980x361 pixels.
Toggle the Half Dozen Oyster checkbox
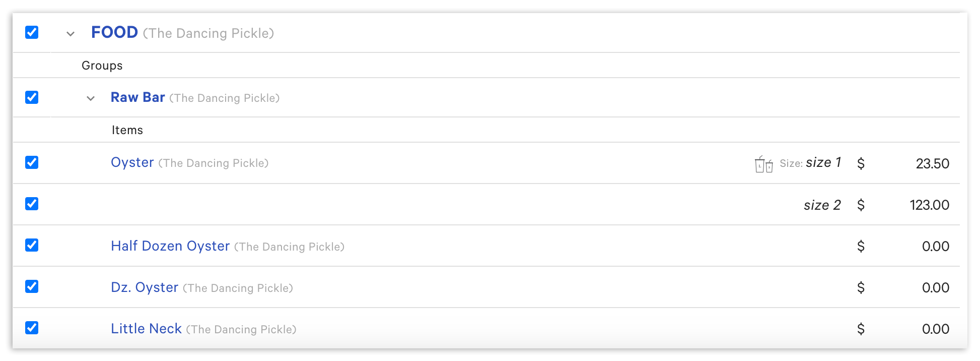[32, 246]
